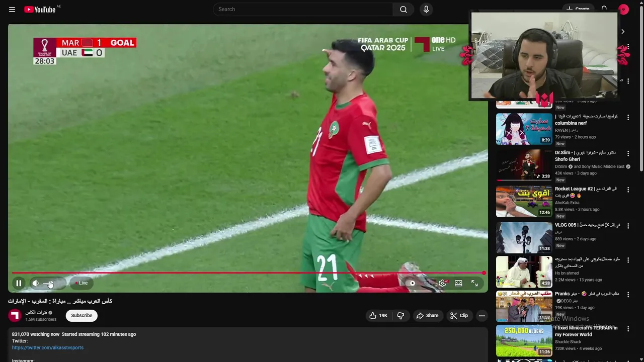Open the RAVEN channel name
The image size is (644, 362).
click(x=566, y=130)
